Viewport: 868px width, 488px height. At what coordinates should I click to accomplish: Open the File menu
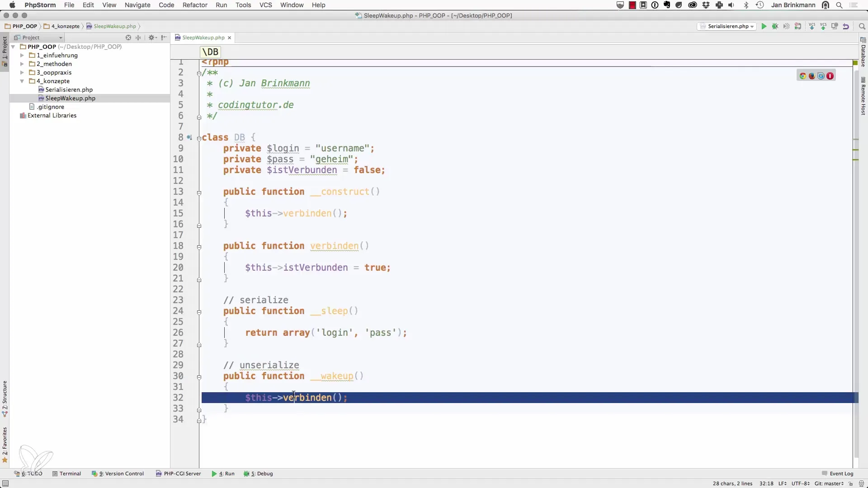(69, 5)
